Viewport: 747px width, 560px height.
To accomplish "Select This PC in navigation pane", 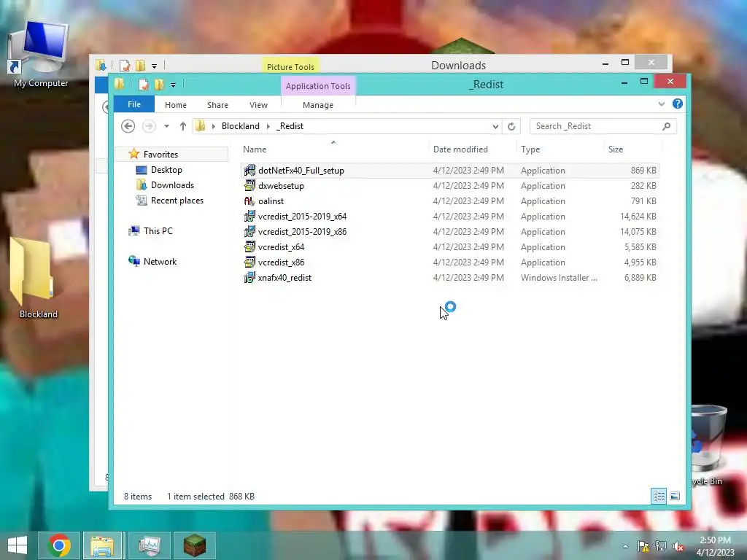I will coord(158,231).
